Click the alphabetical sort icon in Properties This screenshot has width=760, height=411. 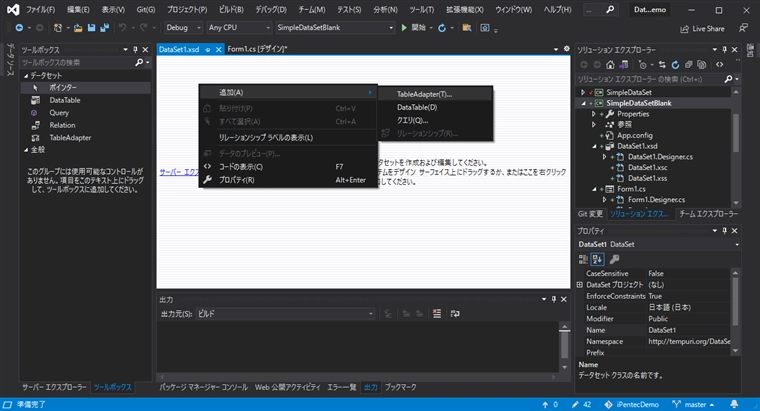point(597,259)
